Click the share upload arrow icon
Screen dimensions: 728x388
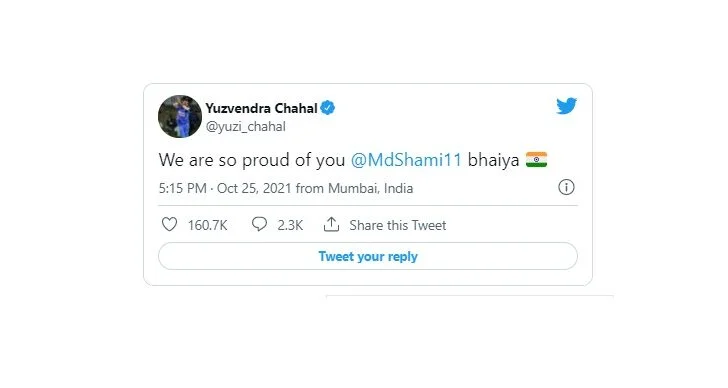pos(332,225)
